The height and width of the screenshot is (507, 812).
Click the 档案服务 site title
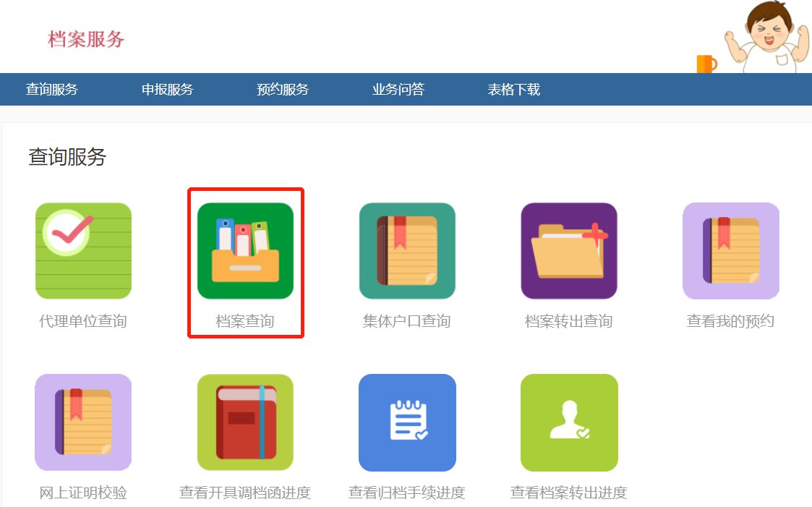(86, 39)
